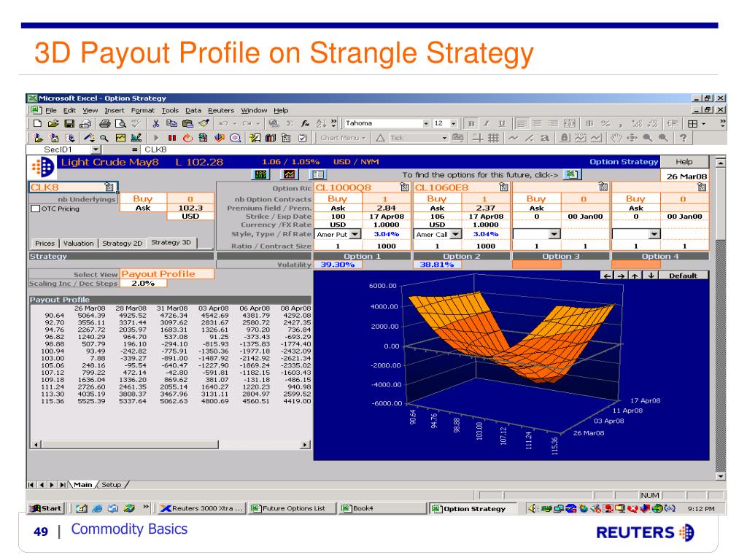The image size is (747, 560).
Task: Paste from clipboard with the Paste icon
Action: click(187, 124)
